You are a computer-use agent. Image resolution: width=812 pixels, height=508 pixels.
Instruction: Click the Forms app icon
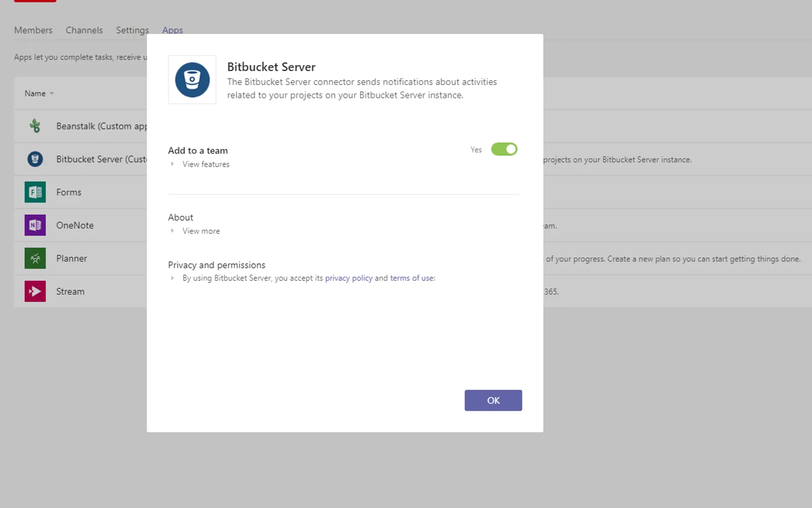pyautogui.click(x=35, y=192)
